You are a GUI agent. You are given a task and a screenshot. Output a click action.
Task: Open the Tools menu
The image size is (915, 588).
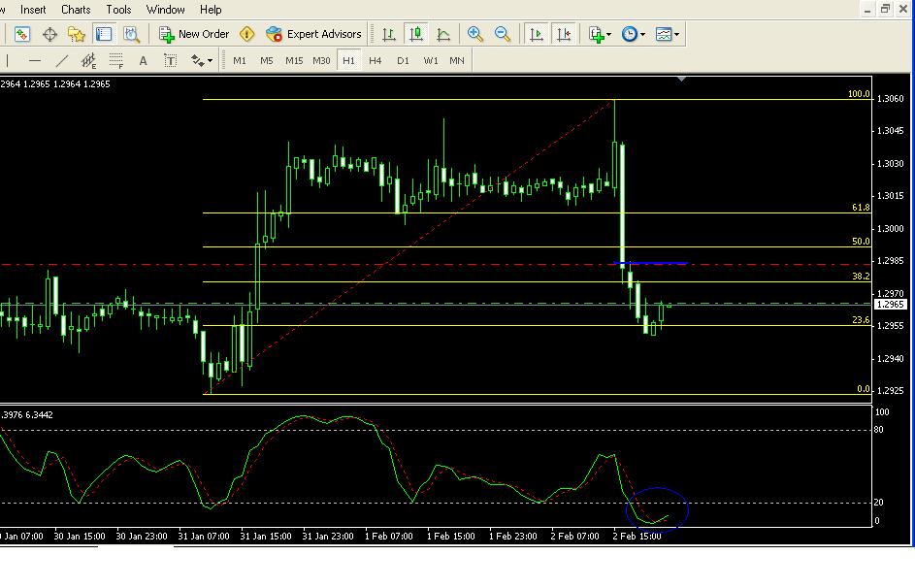(118, 9)
